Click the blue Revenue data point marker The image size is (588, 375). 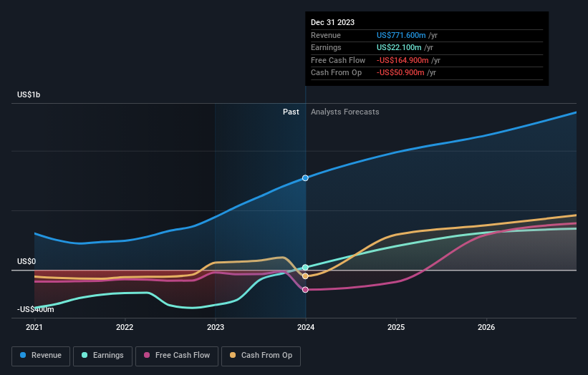coord(305,178)
